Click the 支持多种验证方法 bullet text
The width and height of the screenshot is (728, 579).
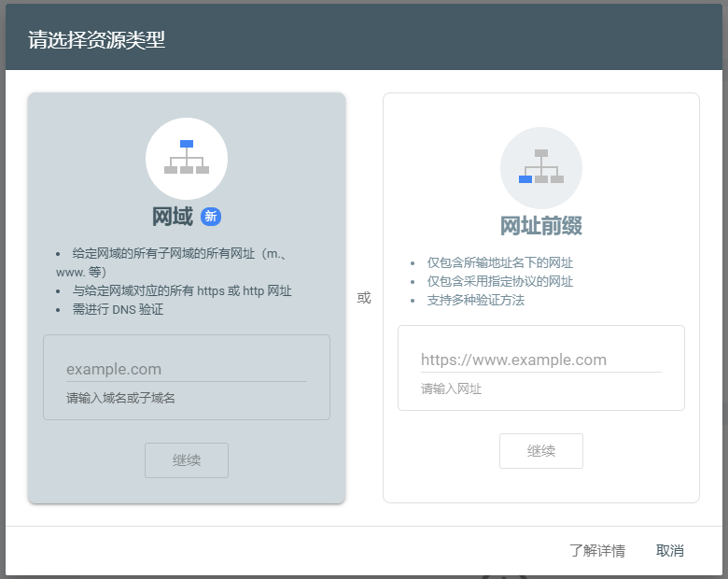[476, 300]
